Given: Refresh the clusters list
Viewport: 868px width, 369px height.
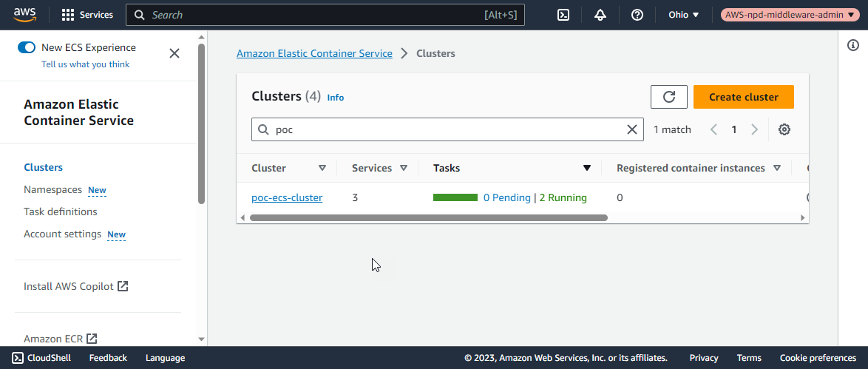Looking at the screenshot, I should [668, 97].
